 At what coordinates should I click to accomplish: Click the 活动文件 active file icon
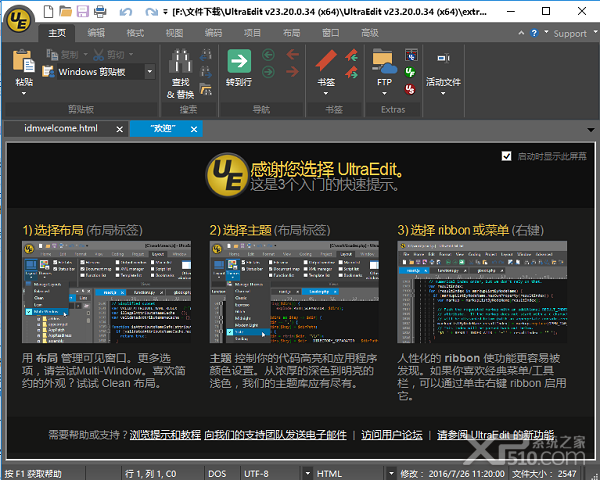pos(443,58)
